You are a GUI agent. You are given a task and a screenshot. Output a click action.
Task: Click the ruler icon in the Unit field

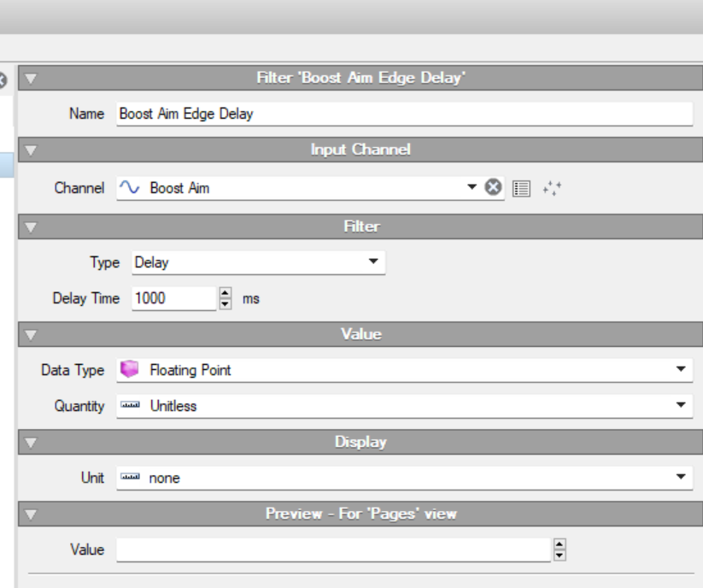coord(130,478)
